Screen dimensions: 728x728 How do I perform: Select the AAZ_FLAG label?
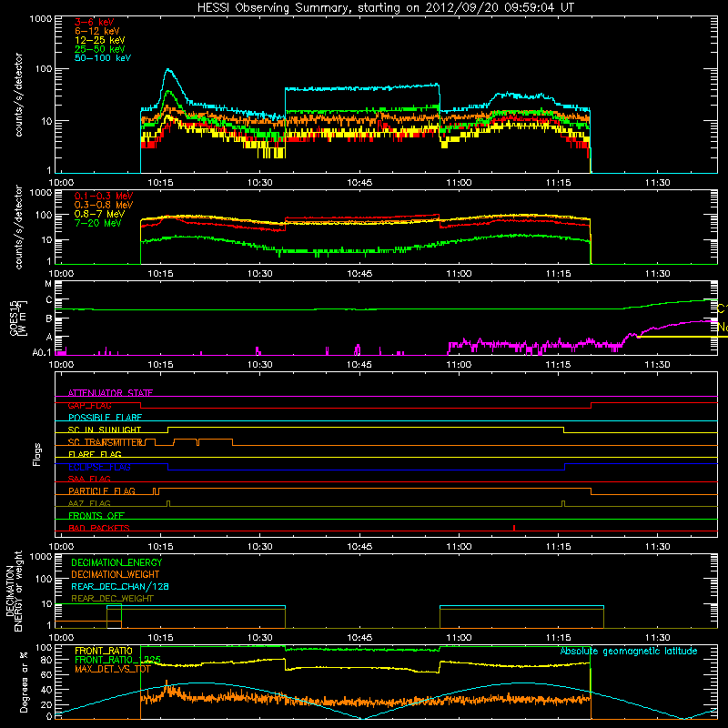(x=89, y=503)
